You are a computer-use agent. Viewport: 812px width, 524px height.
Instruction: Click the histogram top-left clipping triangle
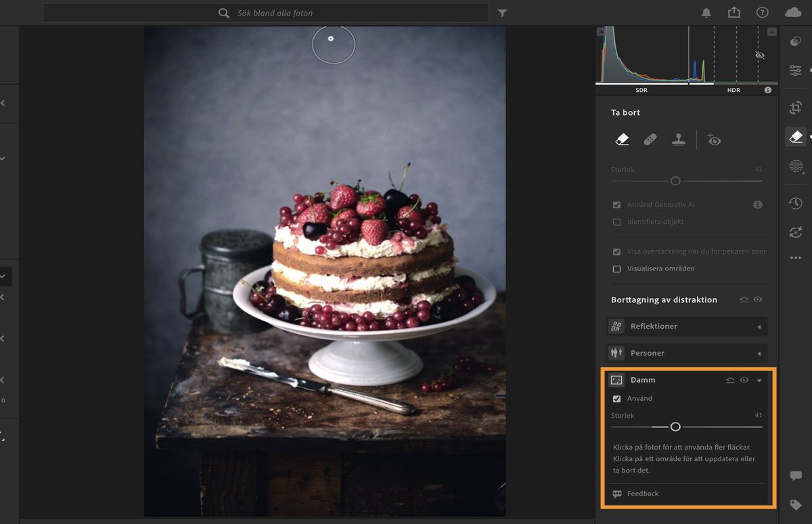pyautogui.click(x=600, y=32)
